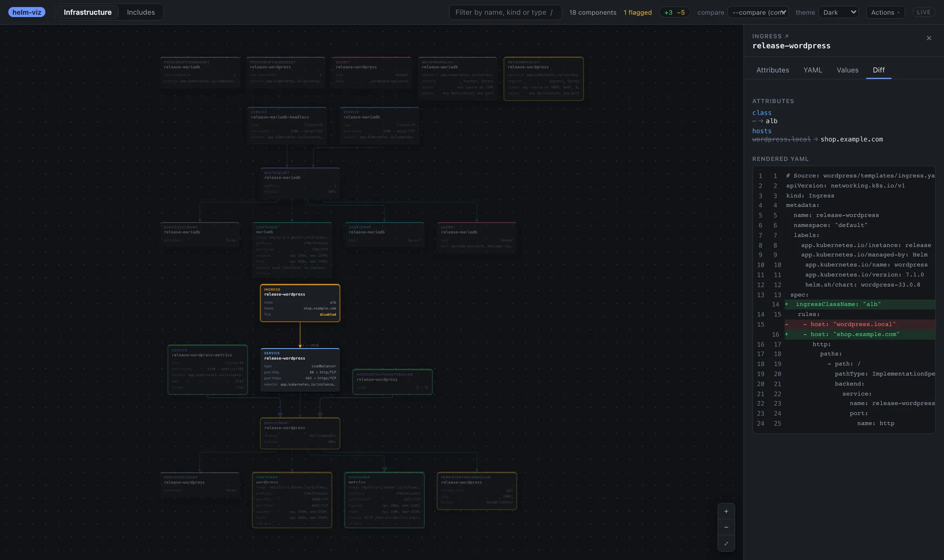Select the Diff tab
944x560 pixels.
coord(878,70)
